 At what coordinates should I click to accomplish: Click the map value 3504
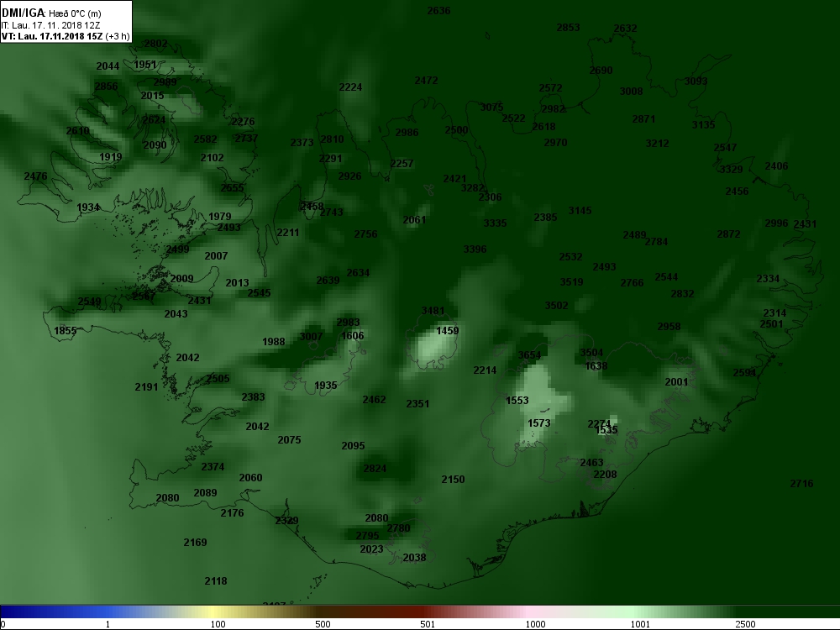591,353
